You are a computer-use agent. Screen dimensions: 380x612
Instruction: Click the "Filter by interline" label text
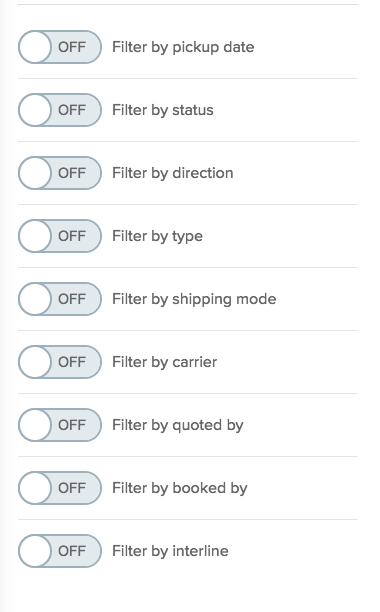pos(170,551)
